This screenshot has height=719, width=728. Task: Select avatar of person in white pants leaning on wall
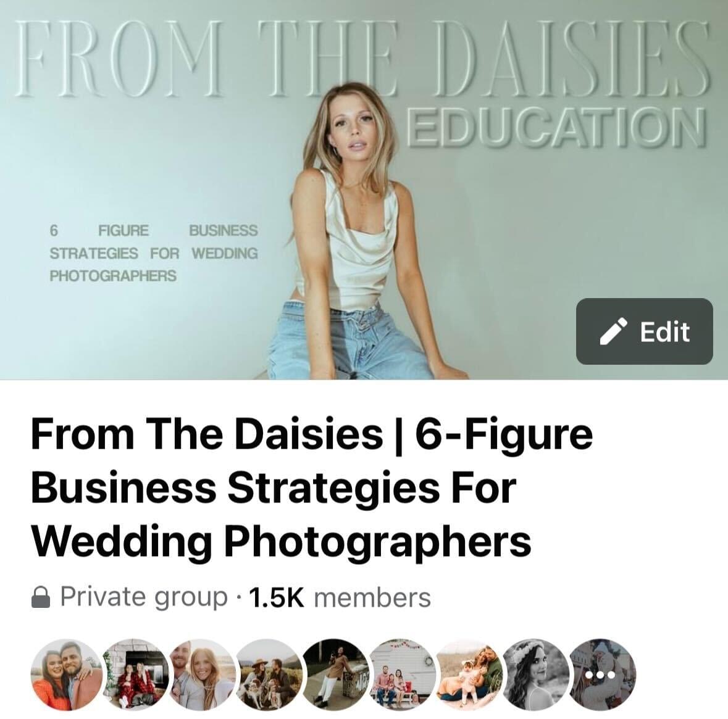336,674
